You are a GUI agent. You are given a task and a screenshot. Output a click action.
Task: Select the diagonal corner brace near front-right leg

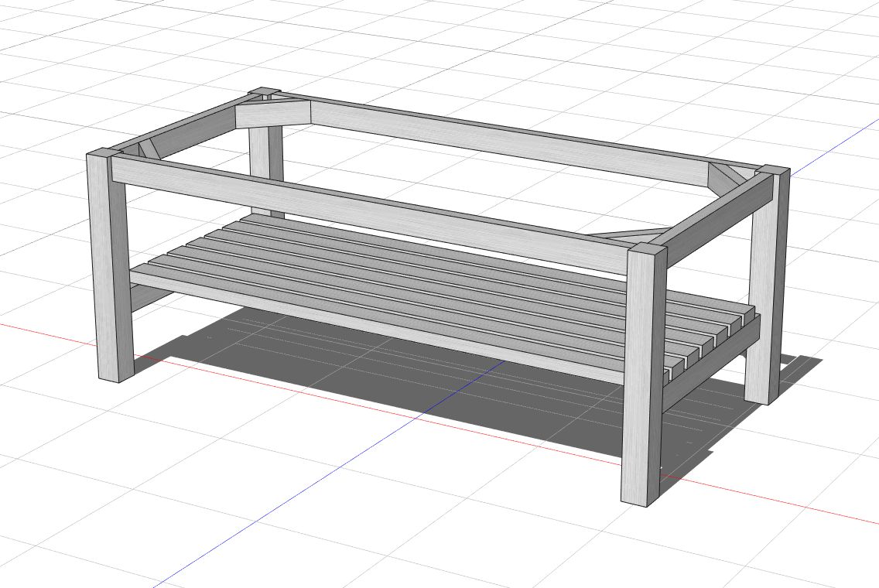[631, 234]
